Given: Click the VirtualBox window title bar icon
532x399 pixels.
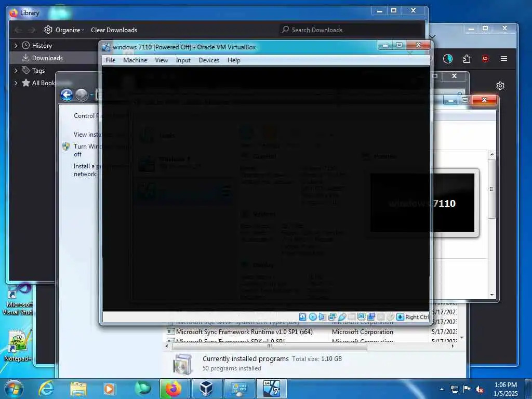Looking at the screenshot, I should tap(106, 47).
